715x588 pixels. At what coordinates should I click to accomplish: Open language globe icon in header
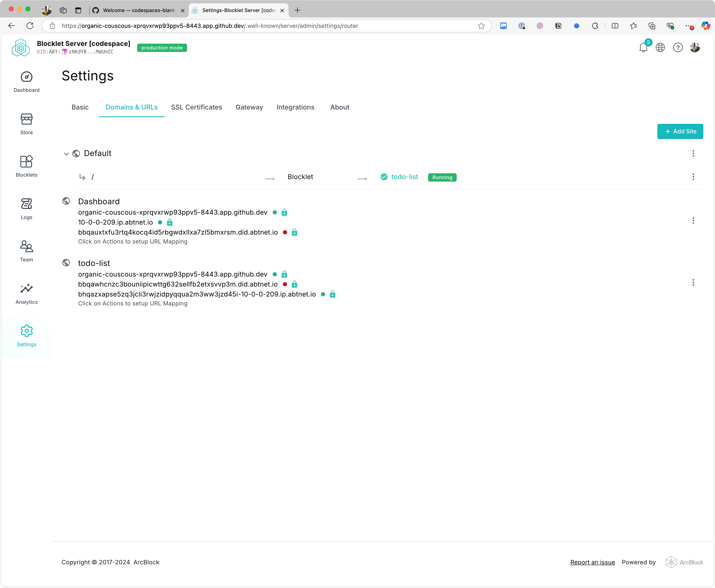point(660,48)
